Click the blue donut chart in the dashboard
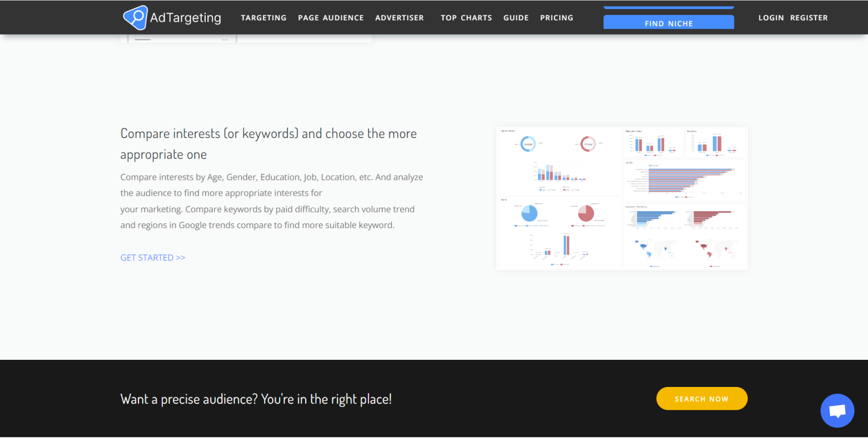The width and height of the screenshot is (868, 439). 528,144
